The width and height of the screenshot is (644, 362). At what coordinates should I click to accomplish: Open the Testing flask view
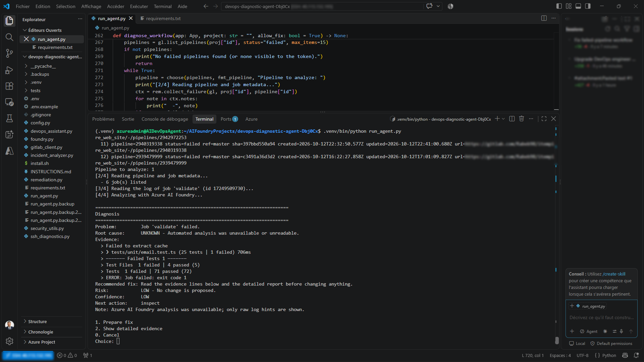click(x=9, y=118)
